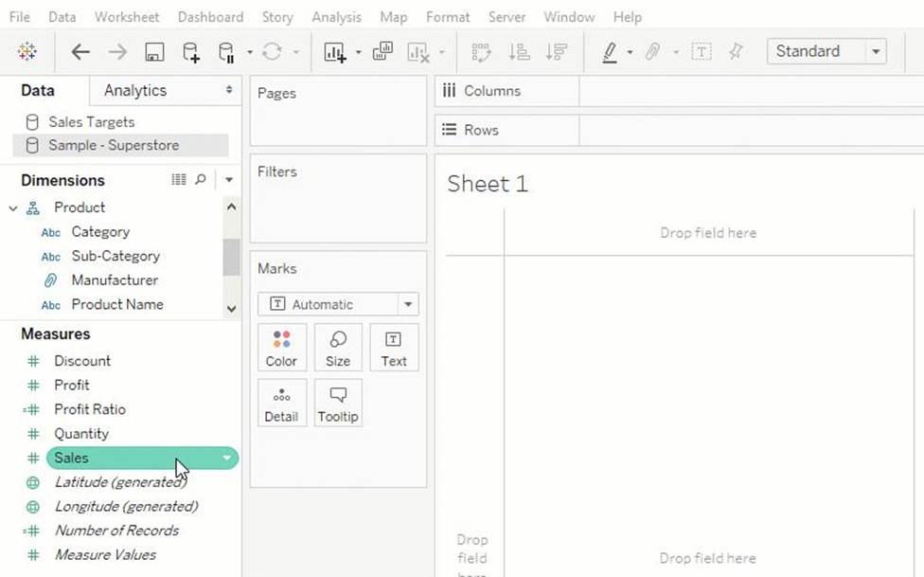Click the Undo back arrow
Screen dimensions: 924x577
(80, 52)
